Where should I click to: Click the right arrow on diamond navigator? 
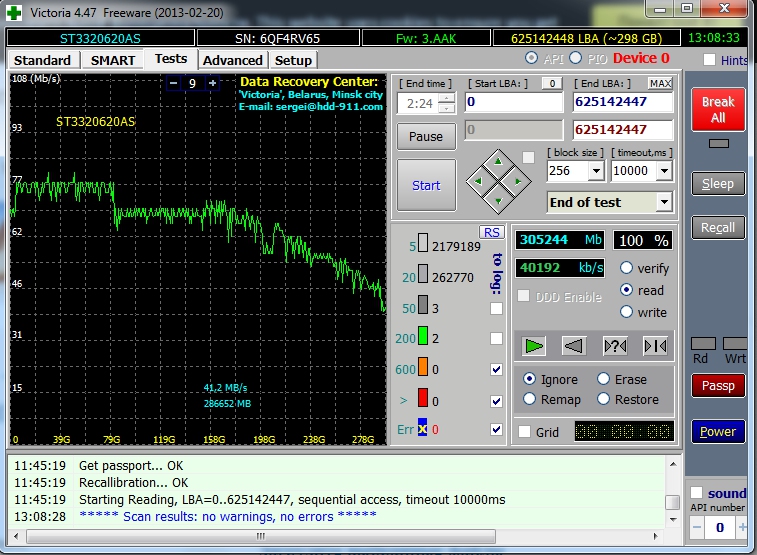516,181
